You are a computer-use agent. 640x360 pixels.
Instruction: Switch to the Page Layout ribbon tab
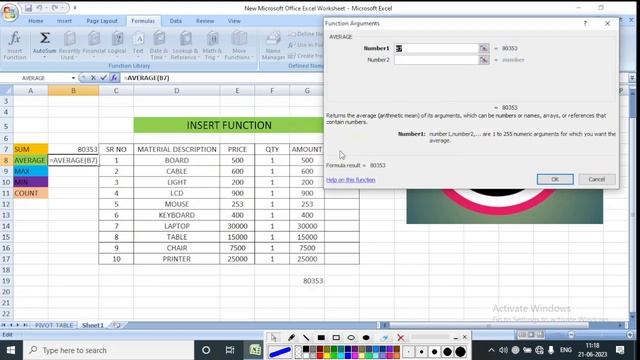(102, 21)
